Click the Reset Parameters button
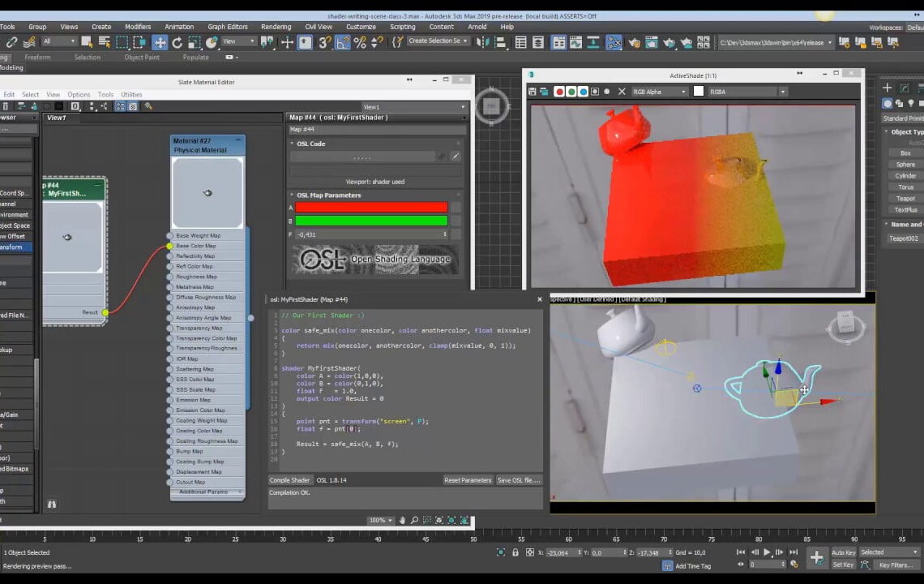The image size is (924, 584). click(x=468, y=479)
